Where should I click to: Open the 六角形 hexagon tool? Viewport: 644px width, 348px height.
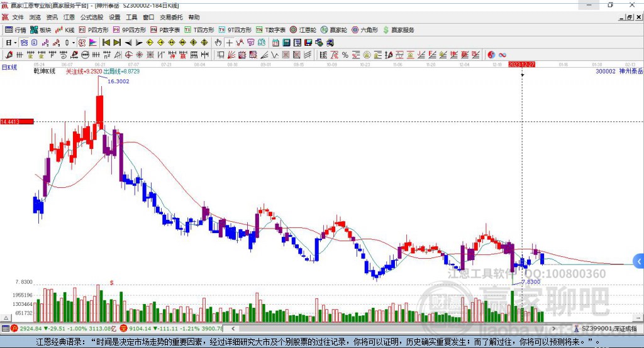click(x=365, y=30)
